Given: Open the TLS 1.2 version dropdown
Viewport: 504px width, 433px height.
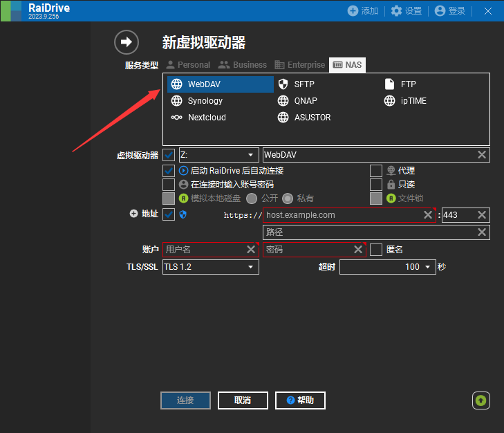Looking at the screenshot, I should [211, 267].
